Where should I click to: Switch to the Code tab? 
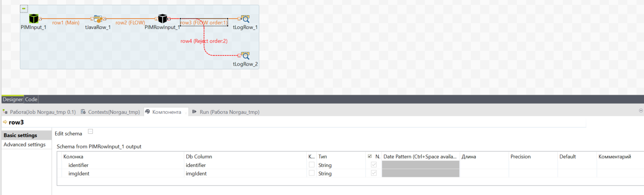click(x=31, y=99)
